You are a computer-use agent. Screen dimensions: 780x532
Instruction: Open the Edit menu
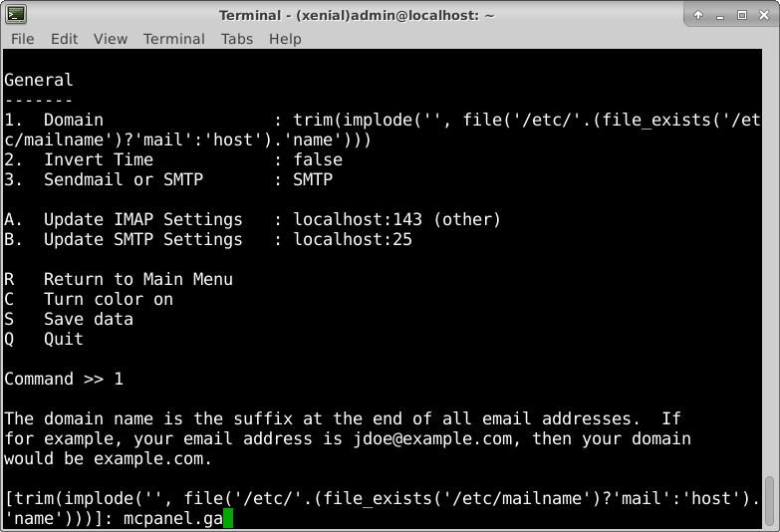(64, 39)
